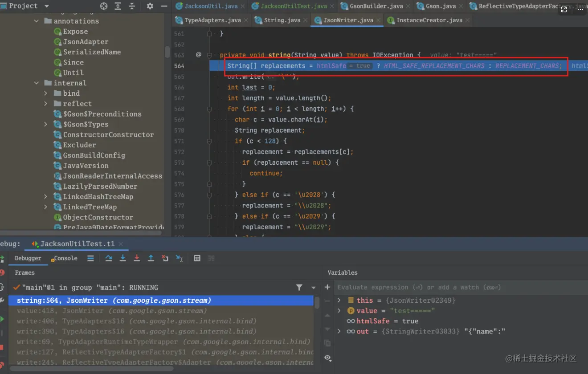The image size is (588, 374).
Task: Collapse the internal folder
Action: coord(37,83)
